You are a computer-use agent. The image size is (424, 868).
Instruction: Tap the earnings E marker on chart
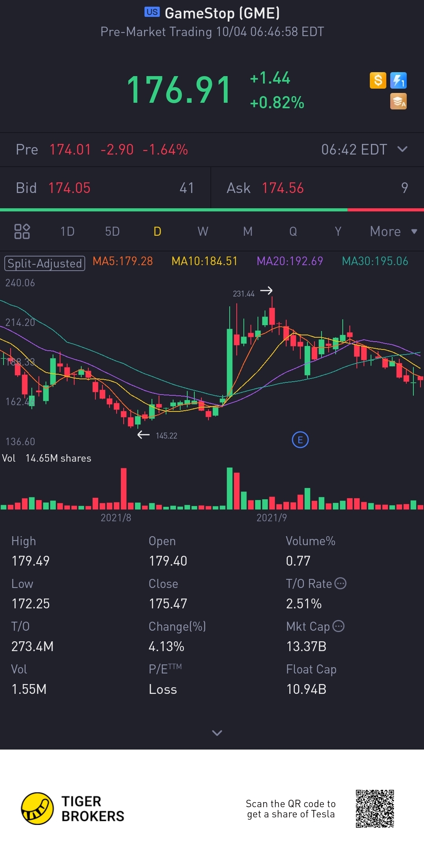(300, 440)
